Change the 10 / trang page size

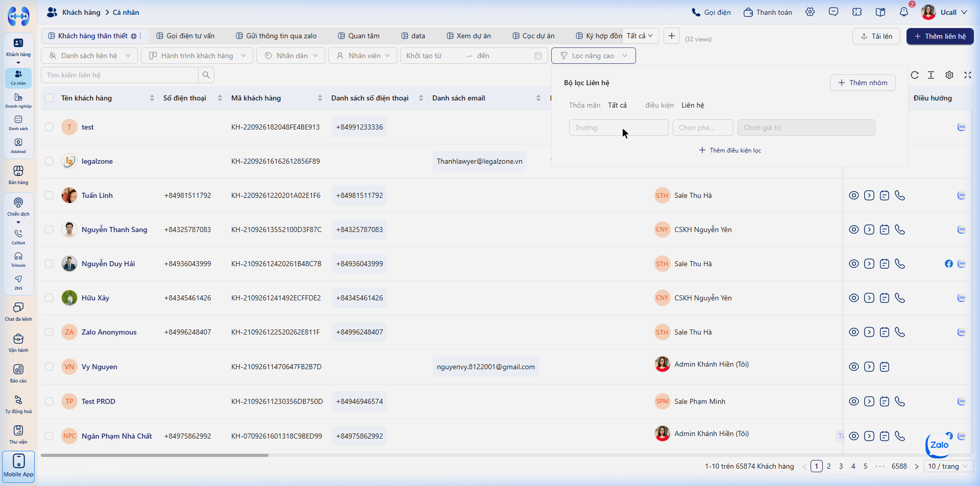click(949, 466)
